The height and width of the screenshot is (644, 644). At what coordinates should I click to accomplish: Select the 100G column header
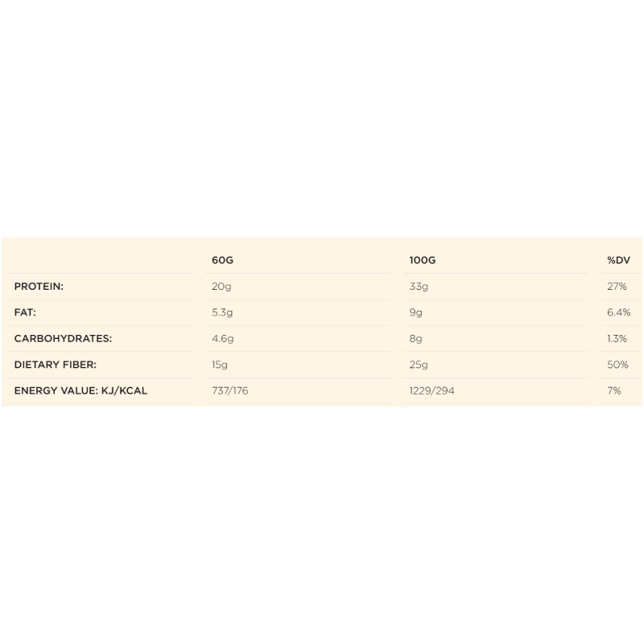click(423, 261)
